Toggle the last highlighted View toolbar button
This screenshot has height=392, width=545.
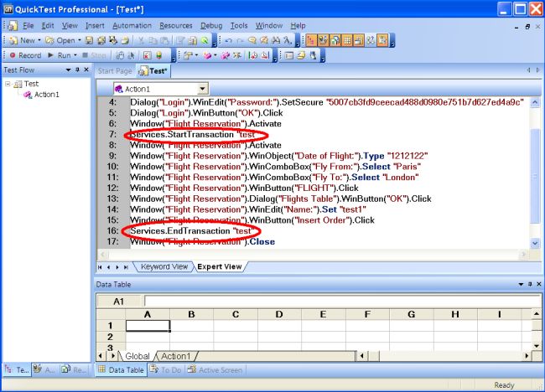(x=382, y=40)
